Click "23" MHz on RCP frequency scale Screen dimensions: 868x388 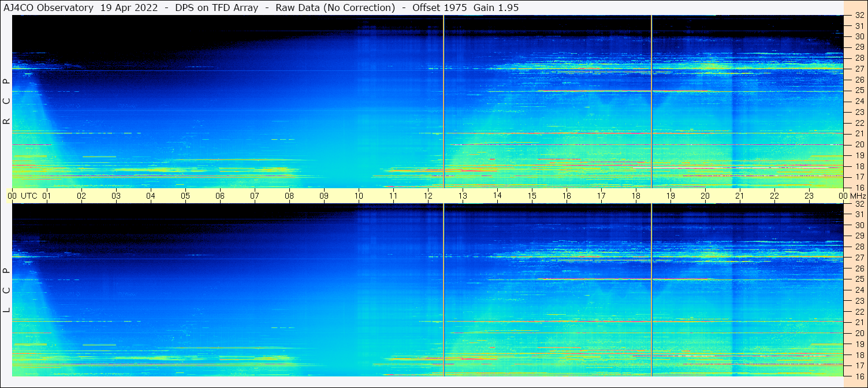[859, 112]
